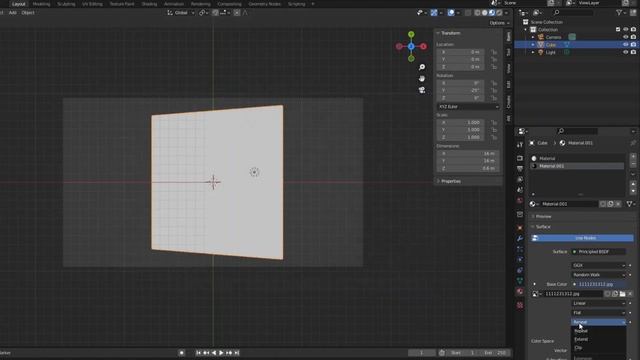Open Global transform orientation dropdown
This screenshot has height=360, width=640.
[x=181, y=13]
